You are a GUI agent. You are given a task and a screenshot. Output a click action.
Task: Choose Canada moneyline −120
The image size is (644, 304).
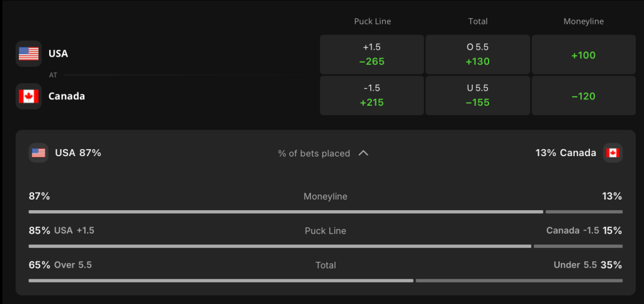(x=584, y=95)
